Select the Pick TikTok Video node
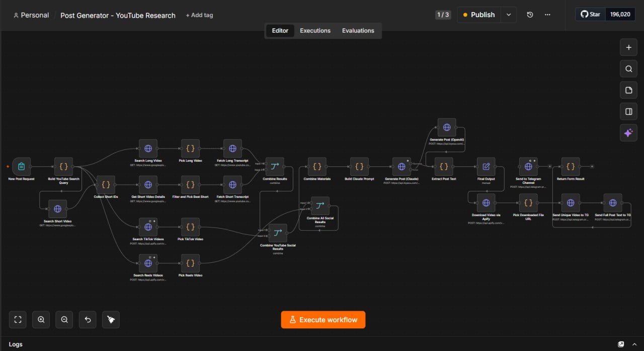The height and width of the screenshot is (351, 644). click(190, 227)
